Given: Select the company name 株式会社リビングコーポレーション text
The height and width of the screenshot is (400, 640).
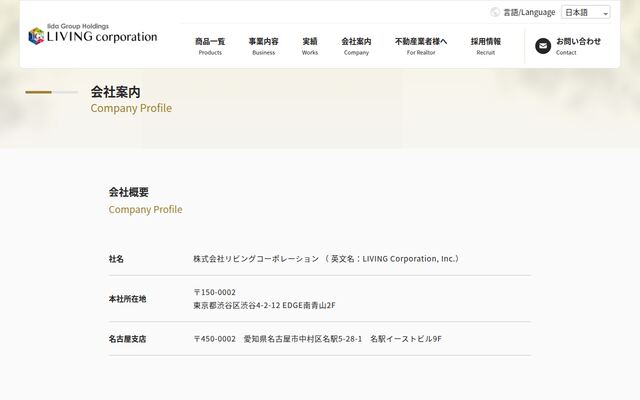Looking at the screenshot, I should click(256, 259).
